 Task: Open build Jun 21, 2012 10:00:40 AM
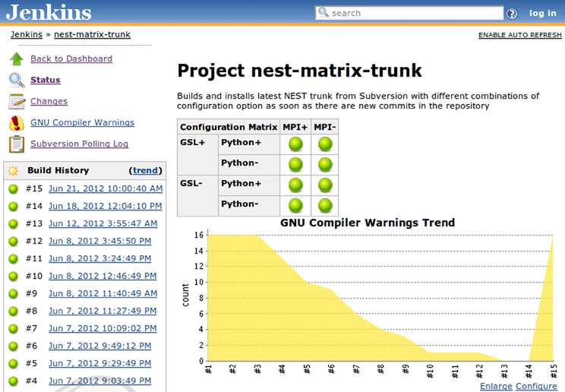(x=106, y=188)
